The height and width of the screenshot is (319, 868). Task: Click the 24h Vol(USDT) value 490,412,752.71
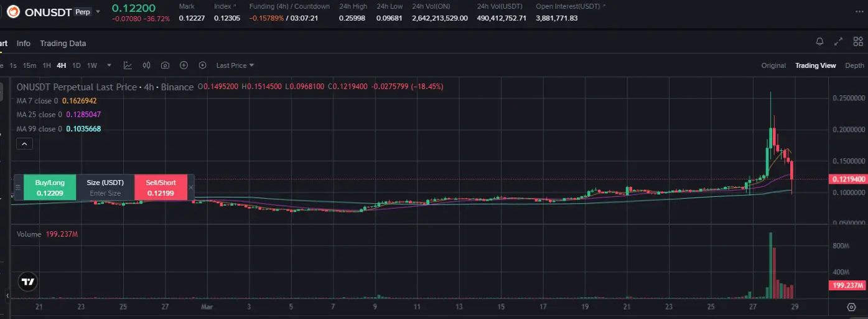point(502,18)
